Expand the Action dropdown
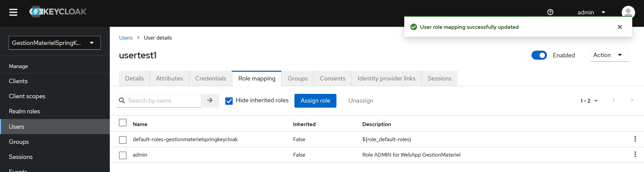644x172 pixels. coord(609,55)
